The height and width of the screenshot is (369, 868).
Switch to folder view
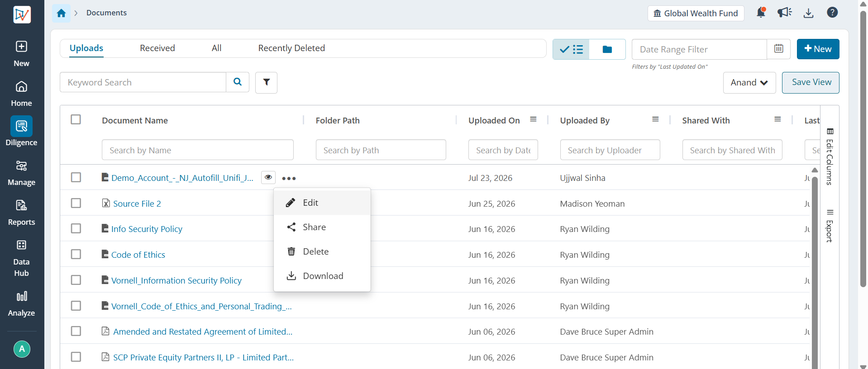(x=607, y=49)
